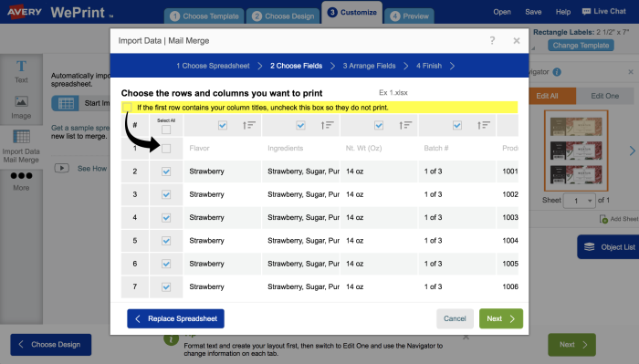This screenshot has width=639, height=364.
Task: Click the Replace Spreadsheet button
Action: point(175,318)
